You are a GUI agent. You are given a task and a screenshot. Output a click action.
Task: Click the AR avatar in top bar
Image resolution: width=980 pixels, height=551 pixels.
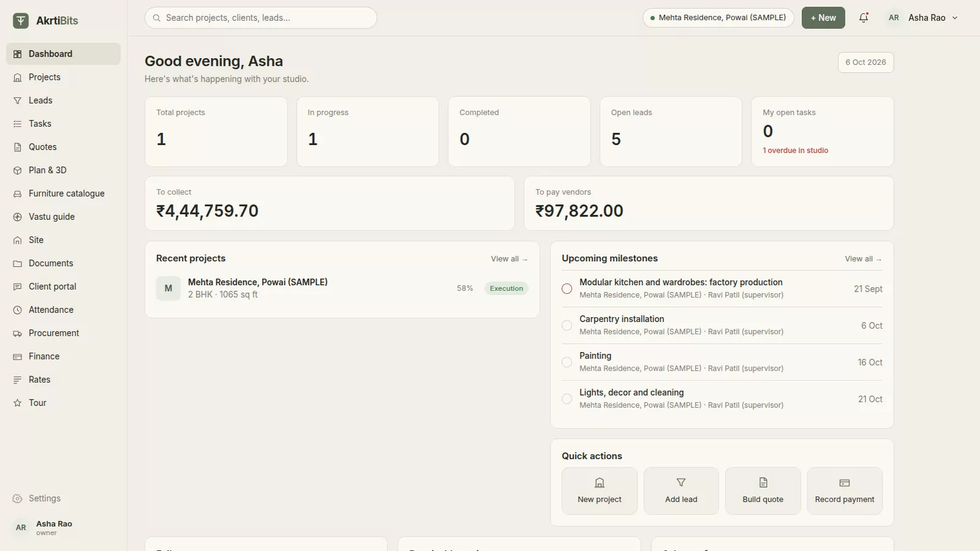894,18
